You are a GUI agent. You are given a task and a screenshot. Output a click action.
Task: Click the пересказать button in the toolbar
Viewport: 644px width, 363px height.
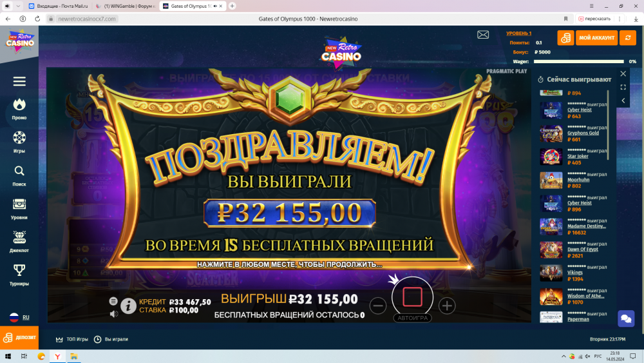click(594, 19)
